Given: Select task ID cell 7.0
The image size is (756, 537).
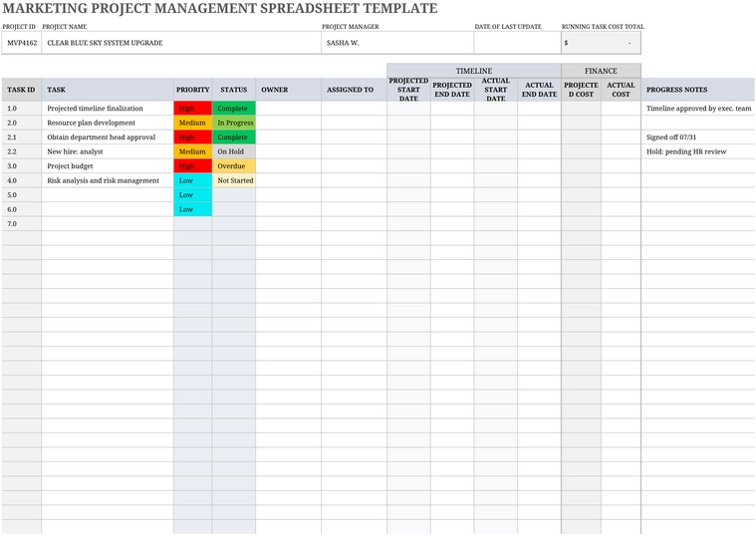Looking at the screenshot, I should coord(21,224).
